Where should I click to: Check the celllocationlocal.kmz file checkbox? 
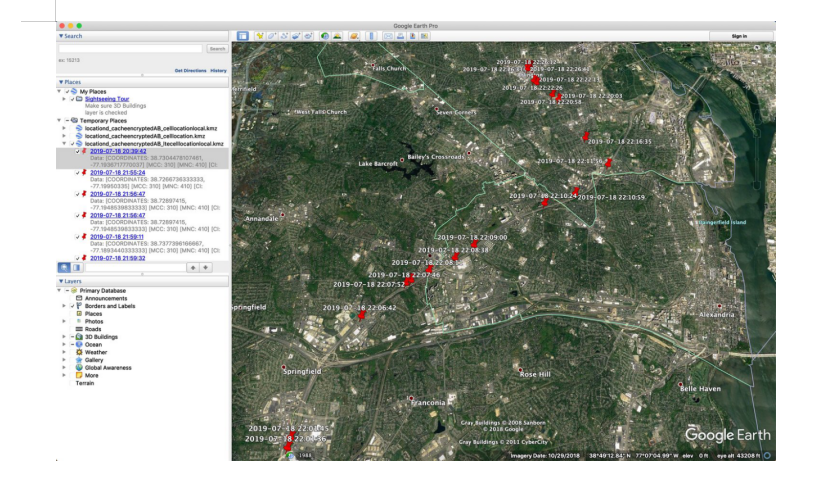point(72,128)
